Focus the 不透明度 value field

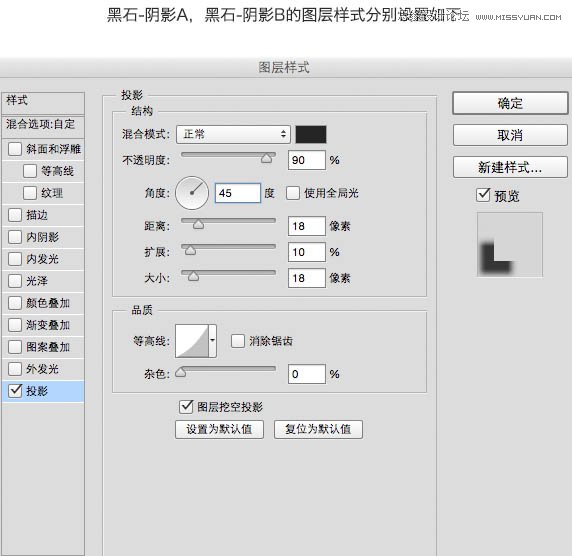[306, 160]
